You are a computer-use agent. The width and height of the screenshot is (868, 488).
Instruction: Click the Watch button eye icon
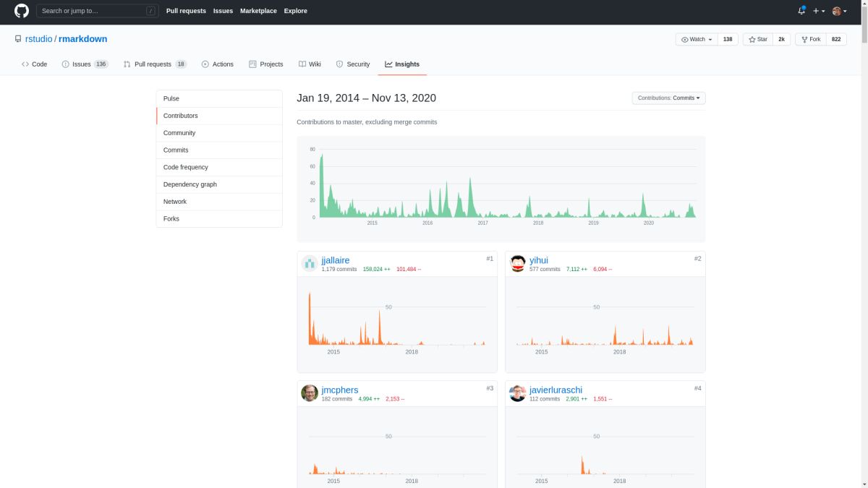[x=685, y=40]
